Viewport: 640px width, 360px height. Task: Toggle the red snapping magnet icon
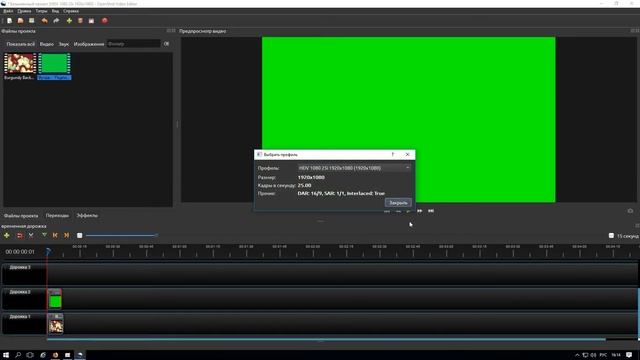[x=19, y=236]
